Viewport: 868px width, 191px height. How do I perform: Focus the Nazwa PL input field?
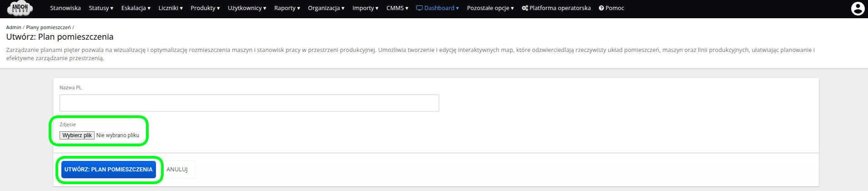[249, 103]
